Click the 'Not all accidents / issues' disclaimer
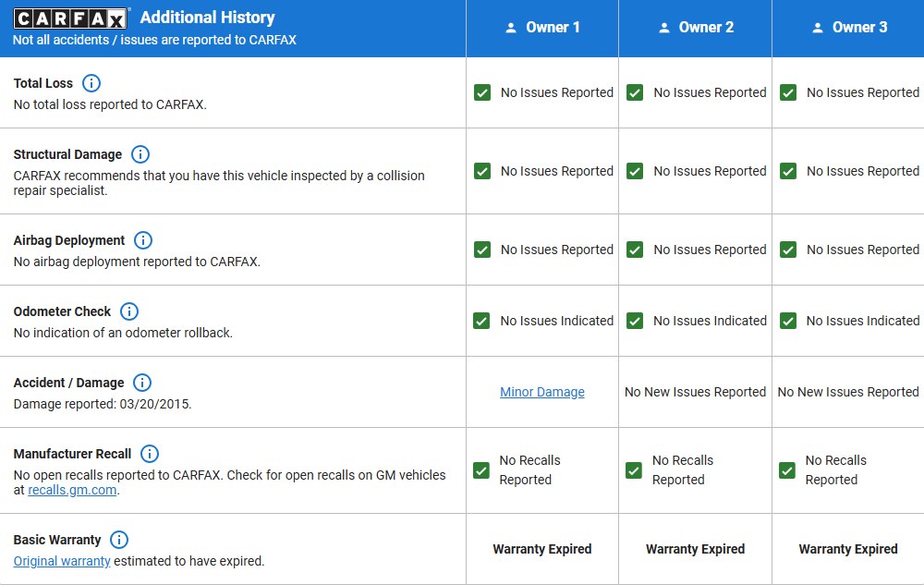 154,40
